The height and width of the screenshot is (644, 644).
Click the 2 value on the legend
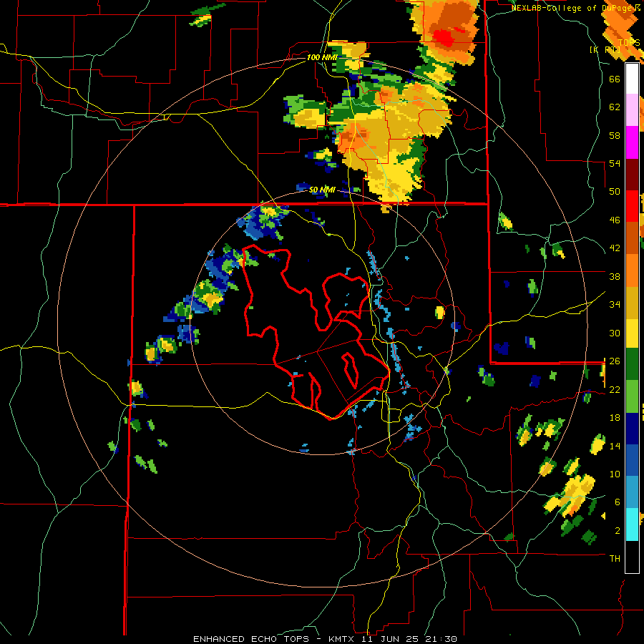tap(618, 531)
